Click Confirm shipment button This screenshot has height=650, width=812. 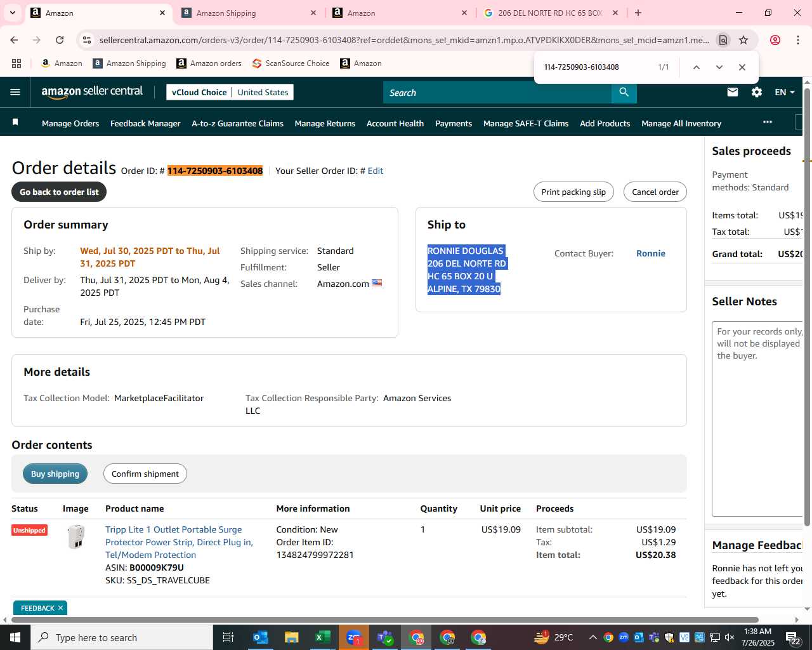pos(145,474)
